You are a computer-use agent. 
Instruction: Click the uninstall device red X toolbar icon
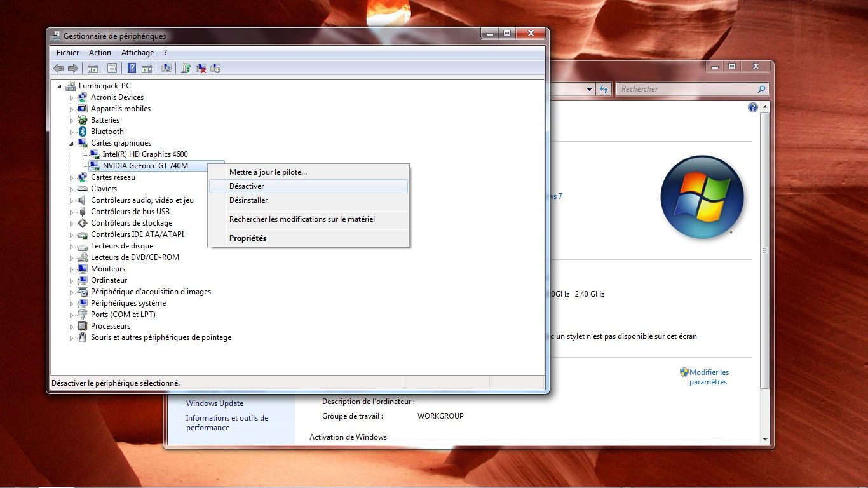tap(201, 68)
